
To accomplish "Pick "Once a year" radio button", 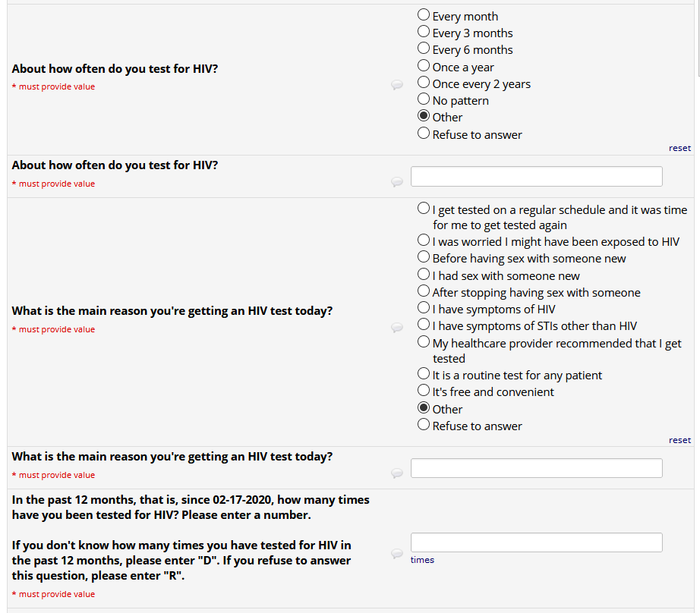I will (424, 67).
